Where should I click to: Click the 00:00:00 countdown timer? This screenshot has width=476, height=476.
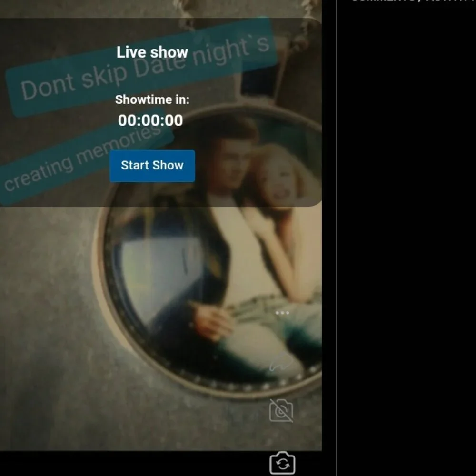[150, 120]
